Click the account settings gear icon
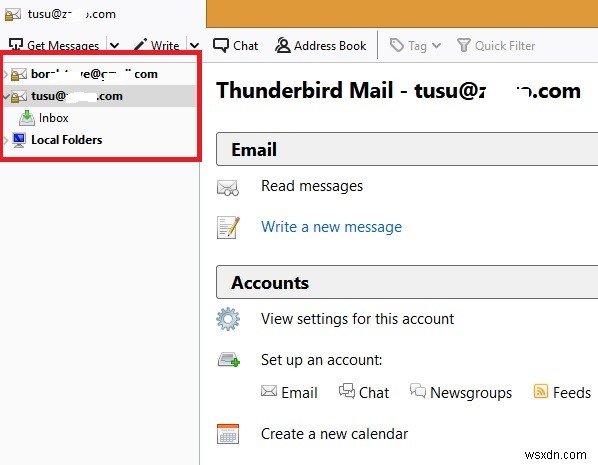 [x=228, y=319]
